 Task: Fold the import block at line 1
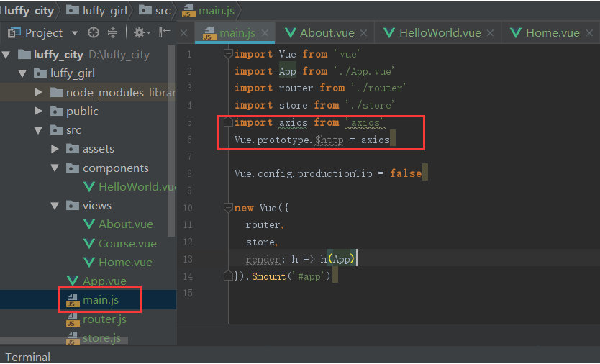coord(228,54)
